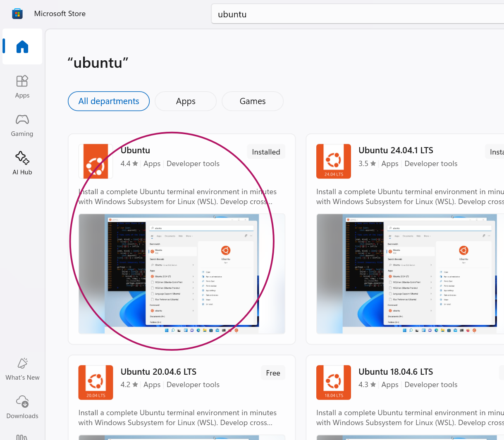504x440 pixels.
Task: Open the Ubuntu app screenshot preview
Action: click(182, 274)
